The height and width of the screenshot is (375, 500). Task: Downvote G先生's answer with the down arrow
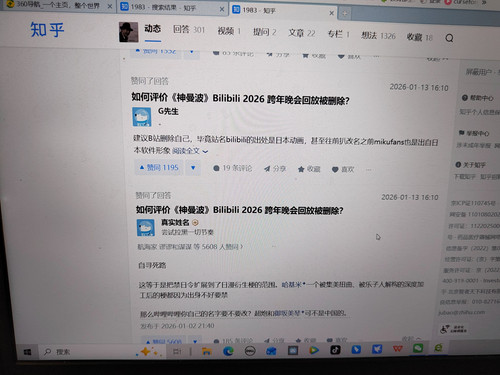193,168
